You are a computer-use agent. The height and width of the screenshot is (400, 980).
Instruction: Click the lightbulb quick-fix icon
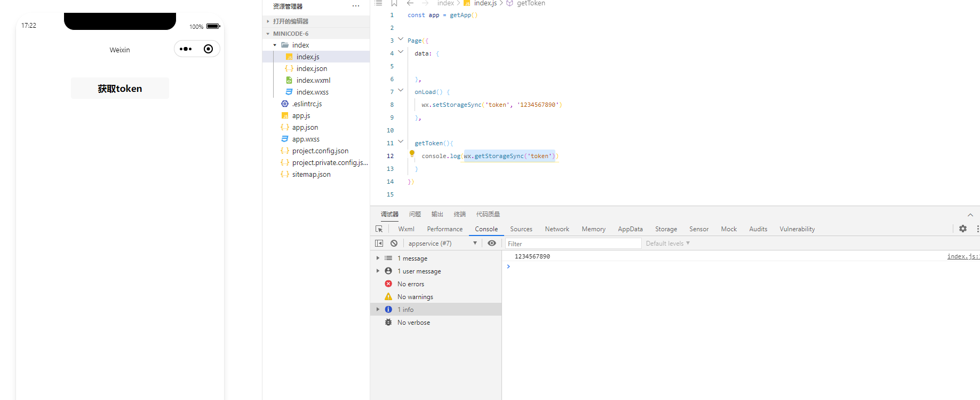pos(412,154)
